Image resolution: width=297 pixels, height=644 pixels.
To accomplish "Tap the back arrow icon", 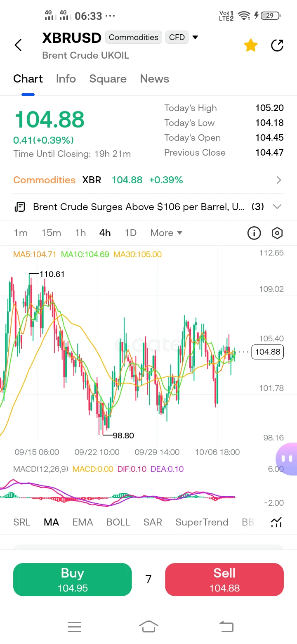I will coord(18,45).
